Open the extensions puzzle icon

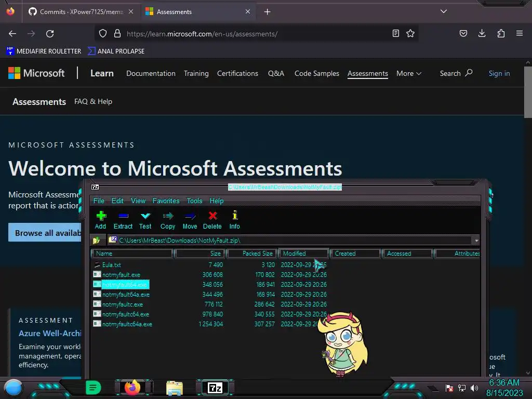501,33
